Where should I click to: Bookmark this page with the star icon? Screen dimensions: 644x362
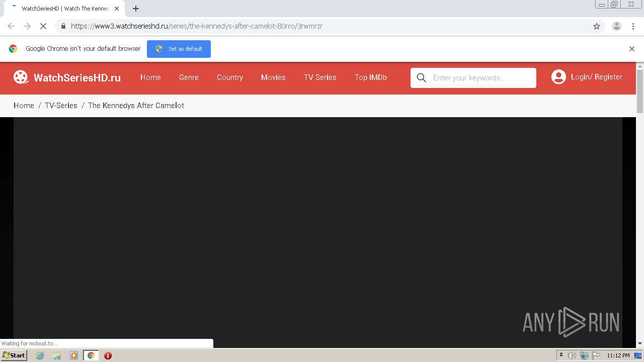click(597, 26)
